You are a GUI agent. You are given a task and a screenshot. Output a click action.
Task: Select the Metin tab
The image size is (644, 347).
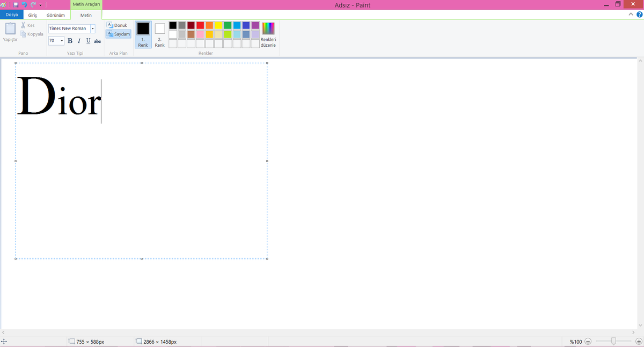point(86,15)
